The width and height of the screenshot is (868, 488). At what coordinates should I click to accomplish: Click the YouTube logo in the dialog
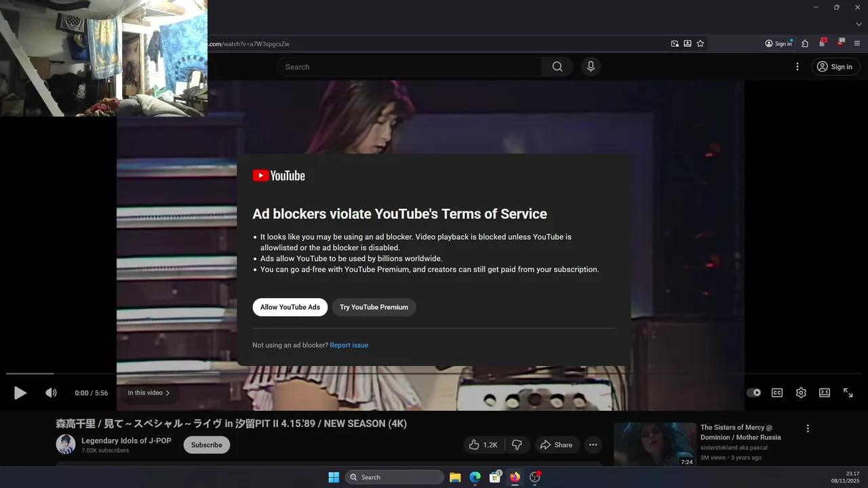click(x=279, y=176)
